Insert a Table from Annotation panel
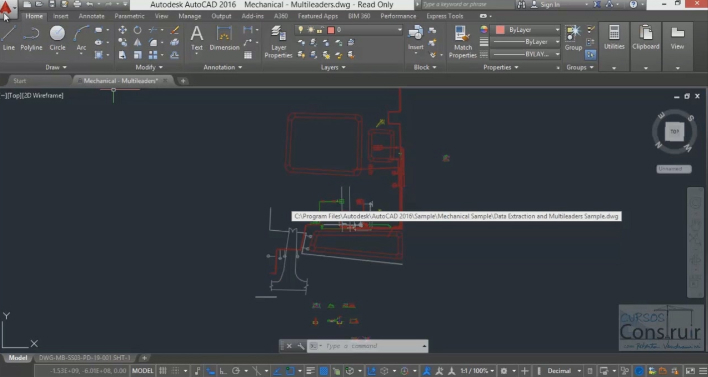This screenshot has height=377, width=708. tap(248, 55)
